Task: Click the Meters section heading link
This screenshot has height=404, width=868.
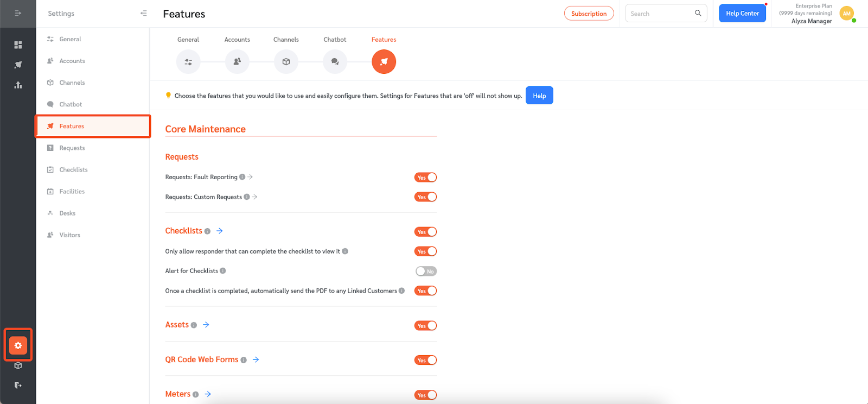Action: click(178, 394)
